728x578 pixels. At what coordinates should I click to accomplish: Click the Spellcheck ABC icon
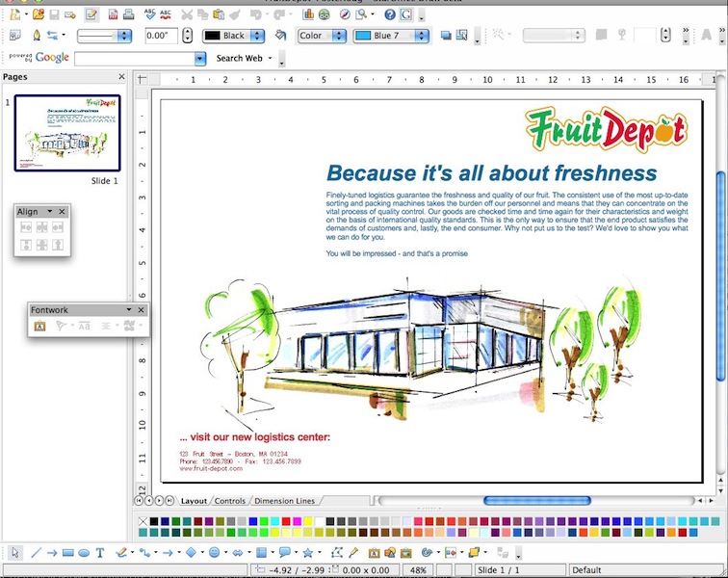tap(149, 14)
